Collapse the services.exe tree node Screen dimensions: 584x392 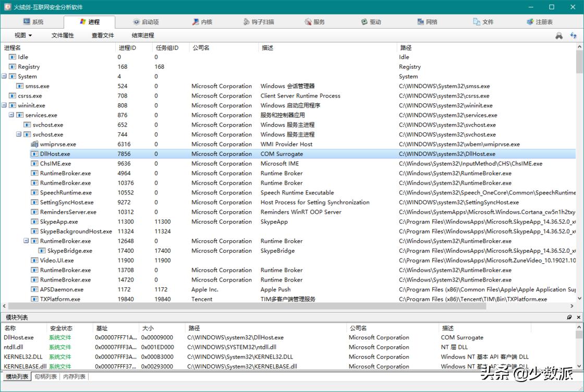pyautogui.click(x=11, y=115)
